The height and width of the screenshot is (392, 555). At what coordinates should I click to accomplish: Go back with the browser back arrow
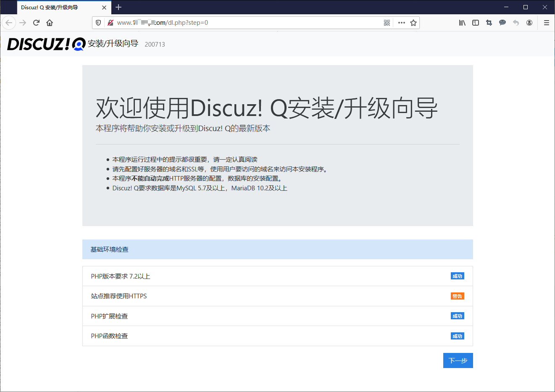[9, 23]
